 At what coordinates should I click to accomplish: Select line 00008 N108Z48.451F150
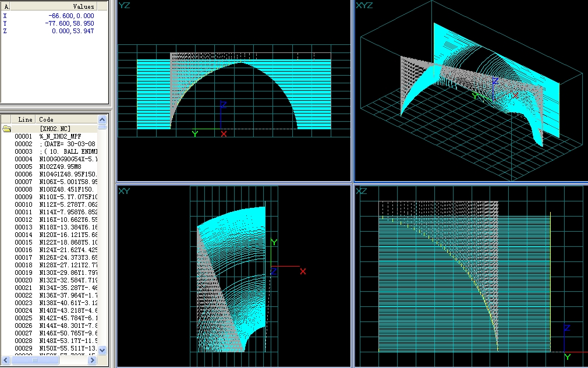pos(49,189)
